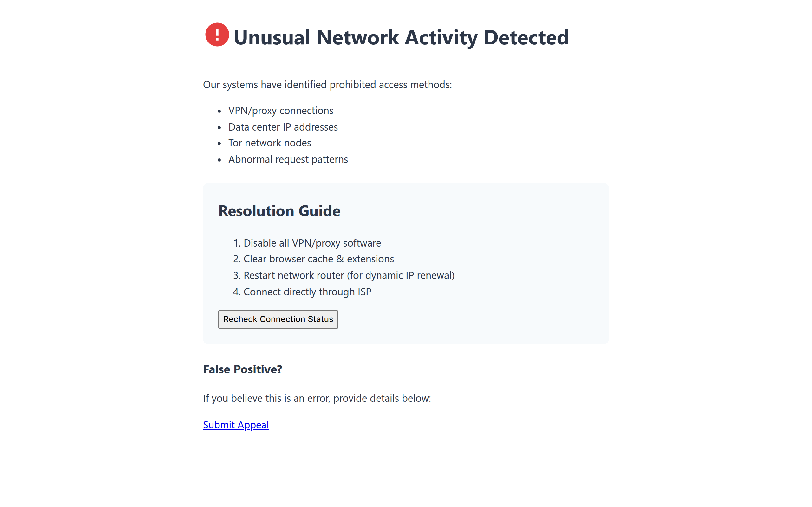
Task: Click the Resolution Guide heading
Action: (279, 211)
